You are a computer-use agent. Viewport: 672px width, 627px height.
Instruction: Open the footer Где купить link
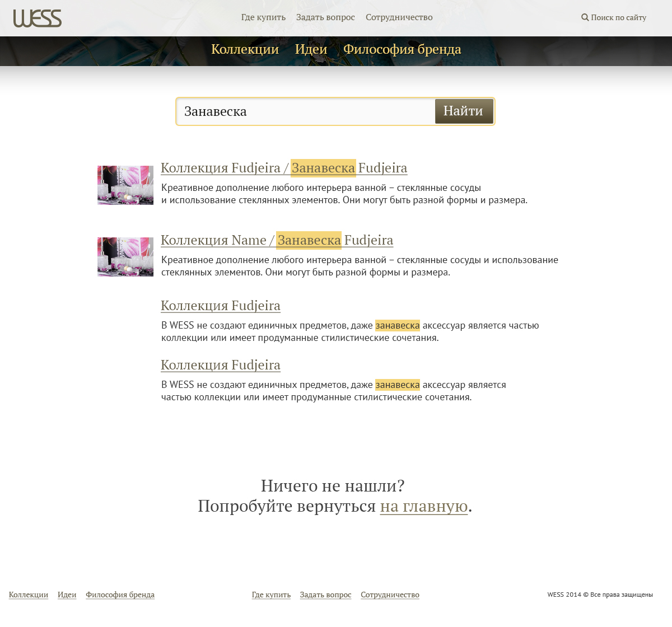click(x=271, y=595)
